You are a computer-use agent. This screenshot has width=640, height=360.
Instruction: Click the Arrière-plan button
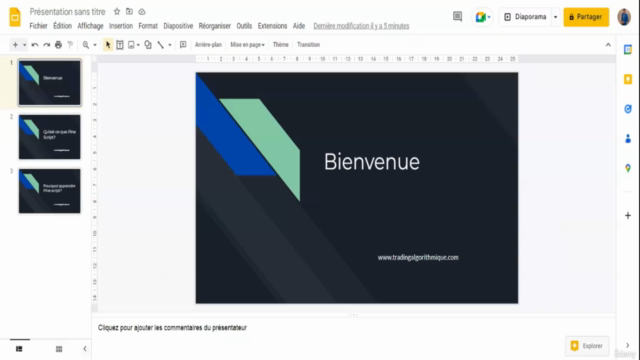[208, 45]
